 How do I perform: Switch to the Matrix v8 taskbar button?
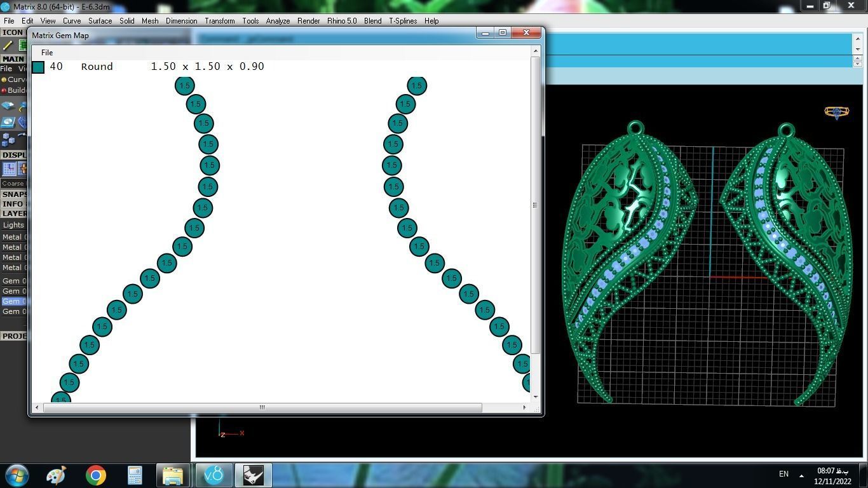[x=214, y=475]
